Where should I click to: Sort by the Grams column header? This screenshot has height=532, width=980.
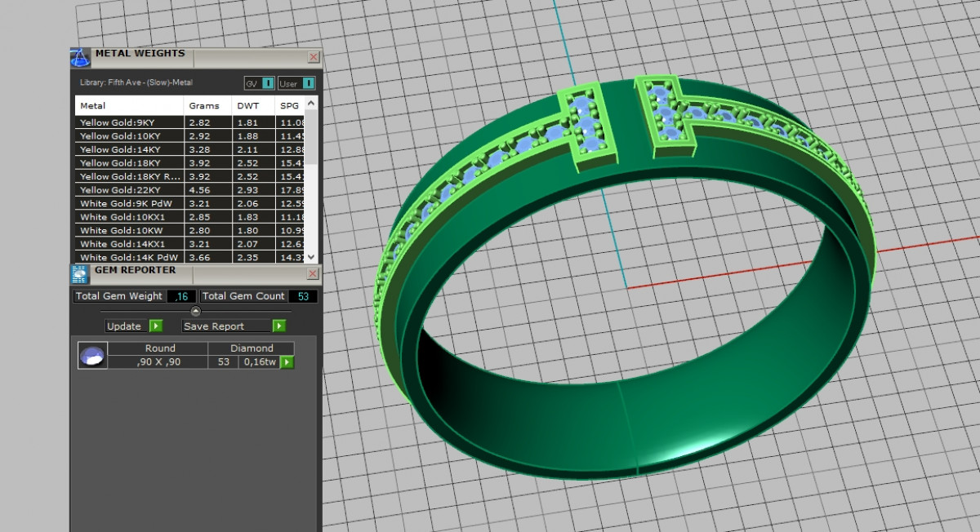(204, 106)
